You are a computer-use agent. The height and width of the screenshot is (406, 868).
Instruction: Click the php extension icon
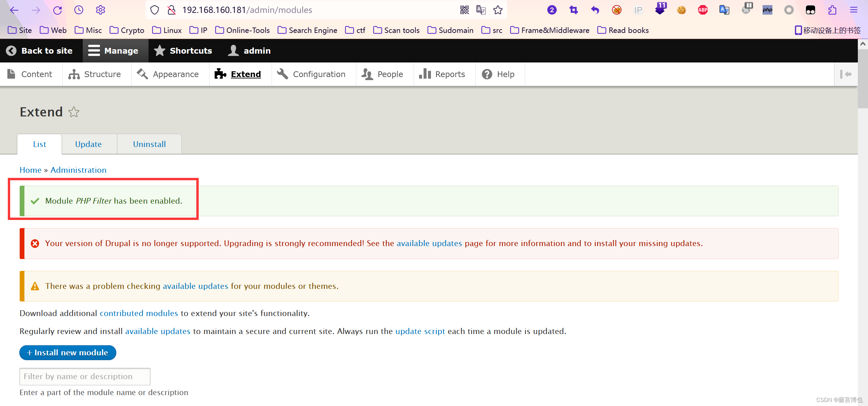pyautogui.click(x=767, y=10)
